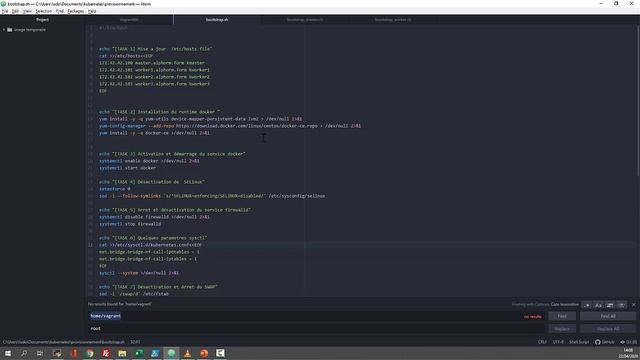The image size is (640, 360).
Task: Switch to the Vagrantfile tab
Action: tap(129, 20)
